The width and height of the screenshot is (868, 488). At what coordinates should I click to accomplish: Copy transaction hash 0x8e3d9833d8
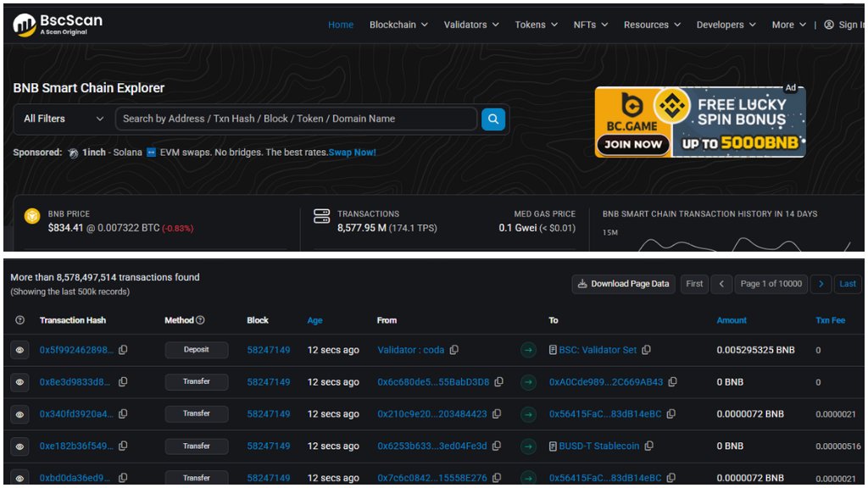(x=123, y=382)
